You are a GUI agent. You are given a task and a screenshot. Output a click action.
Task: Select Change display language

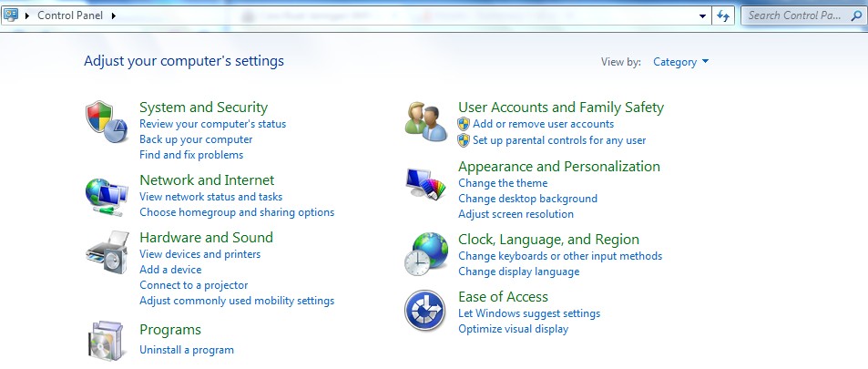tap(518, 272)
